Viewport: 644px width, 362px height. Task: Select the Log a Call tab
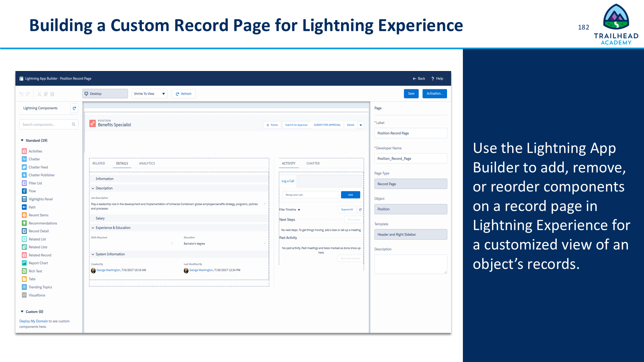pos(288,181)
